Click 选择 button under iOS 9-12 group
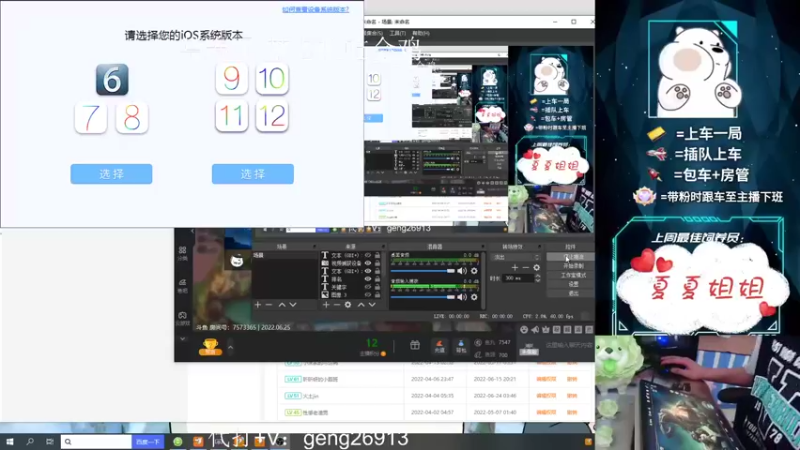This screenshot has width=800, height=450. click(253, 174)
